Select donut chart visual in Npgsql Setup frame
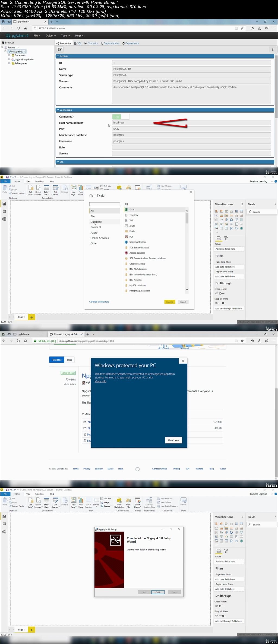The height and width of the screenshot is (644, 278). click(231, 532)
